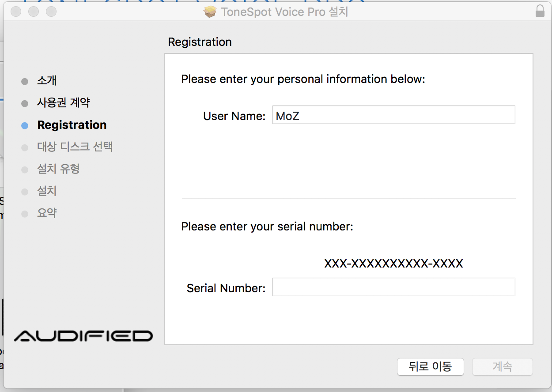
Task: Click the lock icon in title bar
Action: 540,11
